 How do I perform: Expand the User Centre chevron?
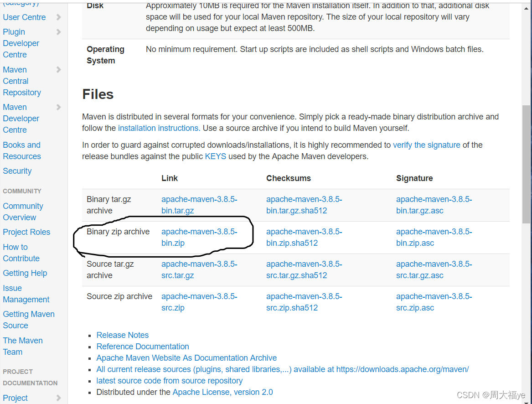pos(58,17)
